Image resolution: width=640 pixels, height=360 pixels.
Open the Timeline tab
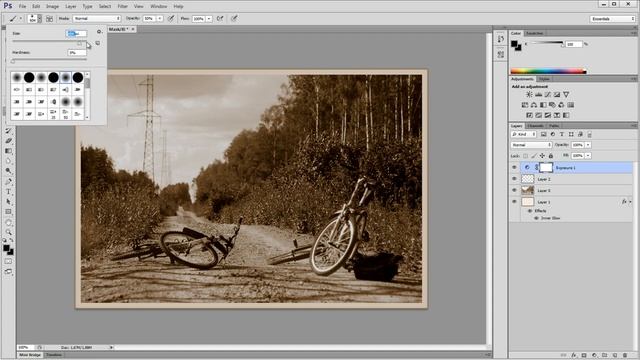53,355
